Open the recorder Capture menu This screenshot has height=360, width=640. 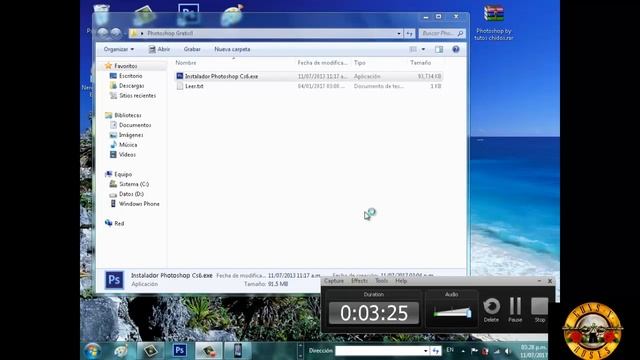pos(334,281)
